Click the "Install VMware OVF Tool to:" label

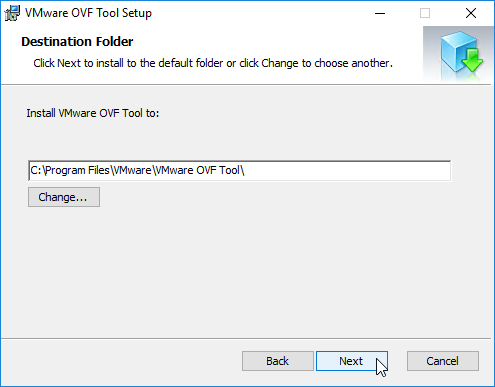pos(93,113)
